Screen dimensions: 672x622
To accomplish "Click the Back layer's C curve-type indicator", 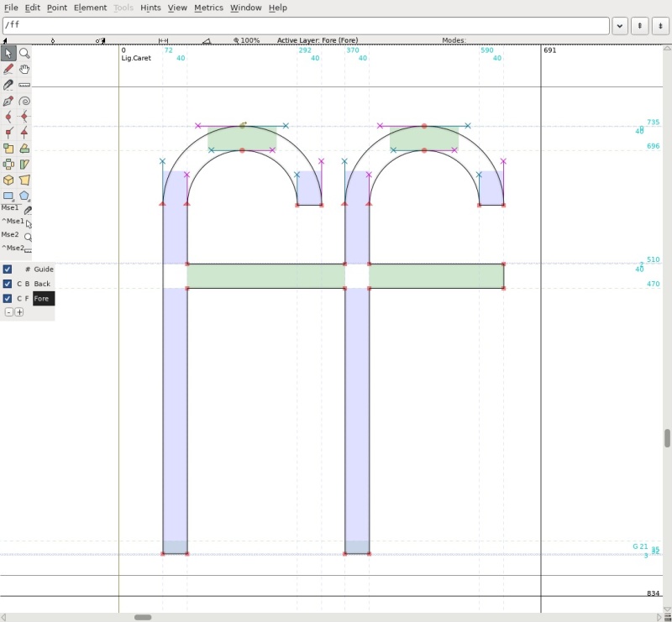I will (19, 284).
